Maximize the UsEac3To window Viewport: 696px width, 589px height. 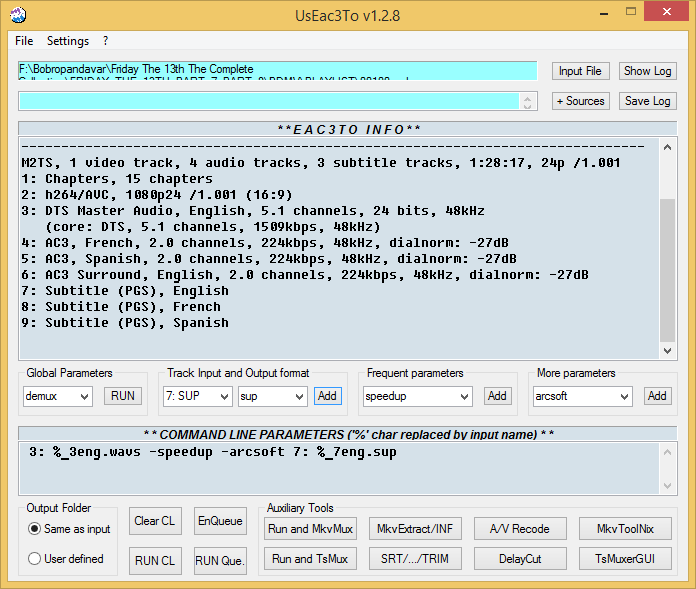pyautogui.click(x=631, y=12)
